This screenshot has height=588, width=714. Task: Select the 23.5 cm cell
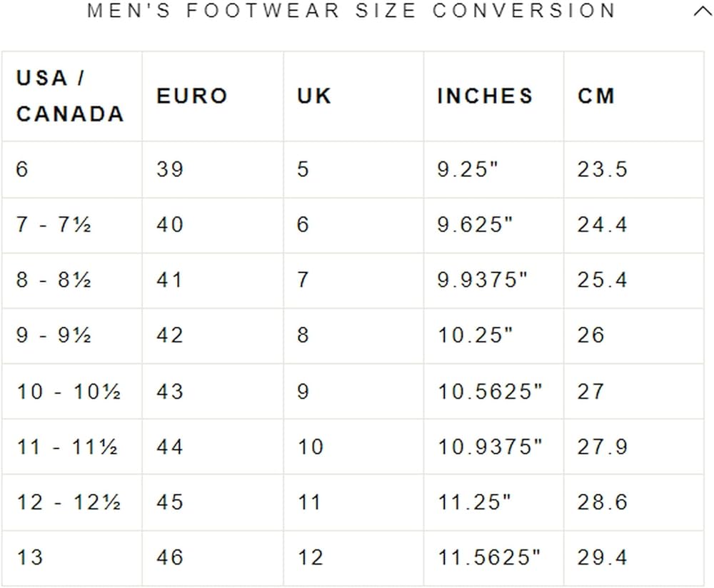coord(602,169)
